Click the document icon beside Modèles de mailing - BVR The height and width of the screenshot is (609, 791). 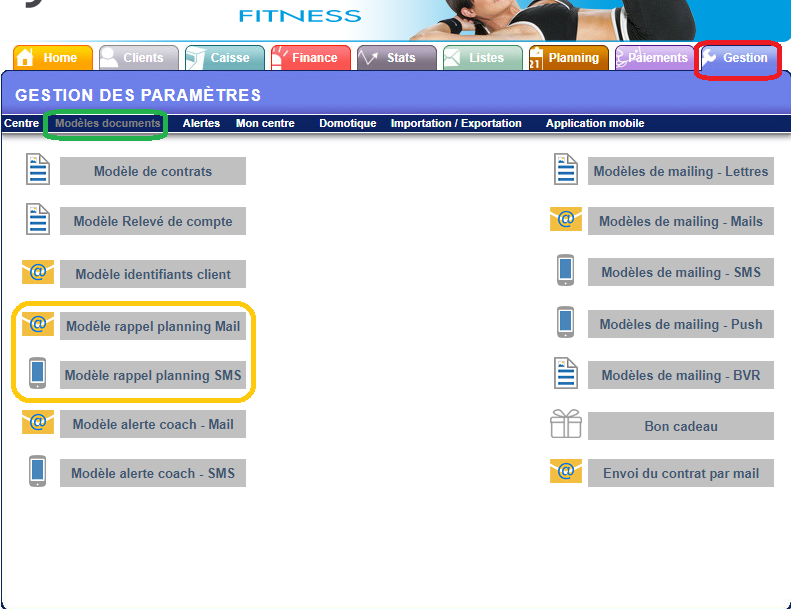pos(566,374)
